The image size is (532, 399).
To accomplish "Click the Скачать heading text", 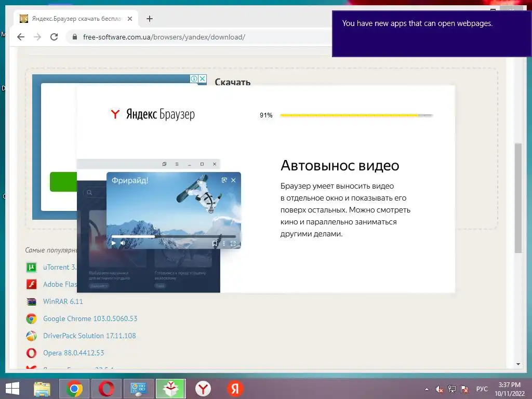I will pos(232,82).
